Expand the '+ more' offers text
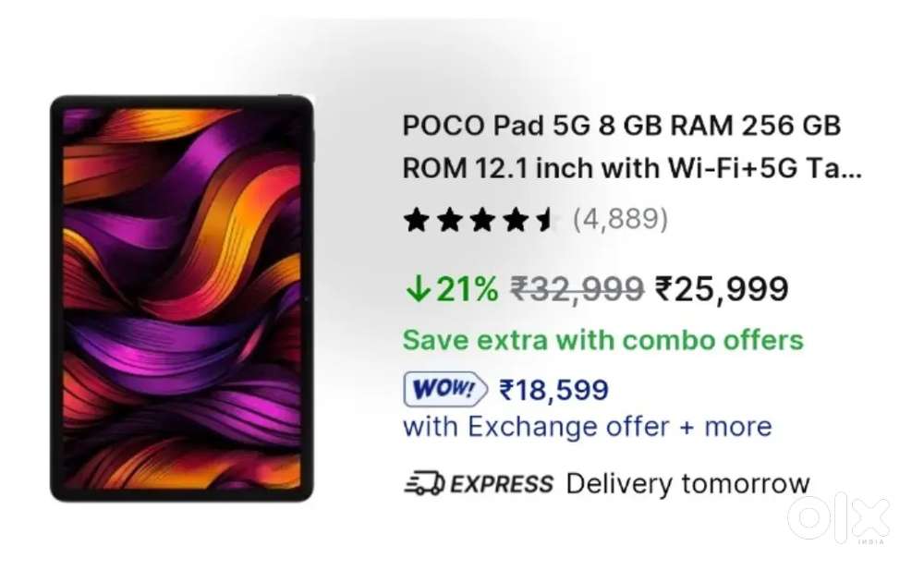 pos(727,427)
